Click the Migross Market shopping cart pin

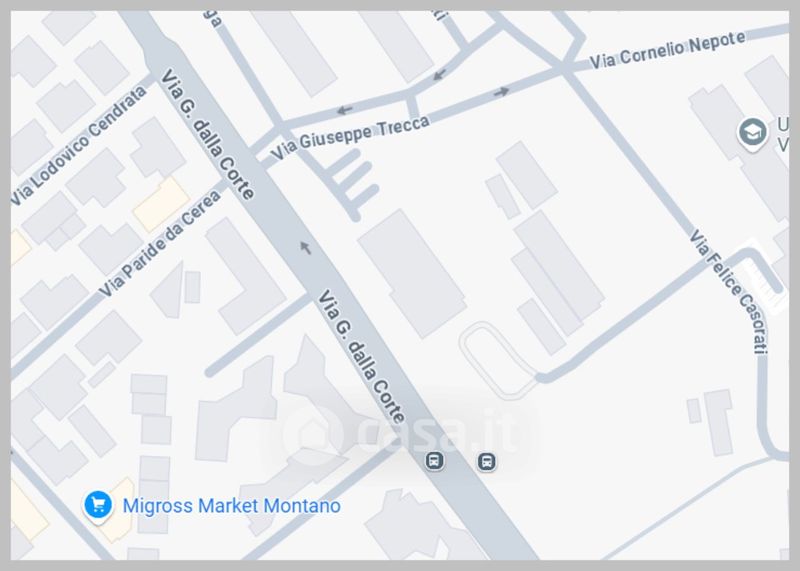pyautogui.click(x=98, y=506)
